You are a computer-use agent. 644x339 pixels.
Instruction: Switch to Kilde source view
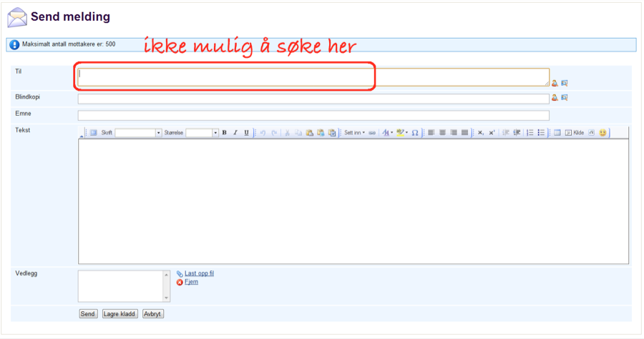574,132
